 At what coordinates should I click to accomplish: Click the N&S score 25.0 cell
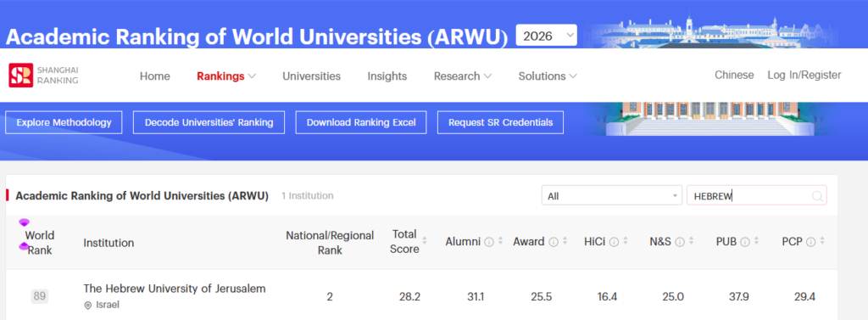point(672,297)
